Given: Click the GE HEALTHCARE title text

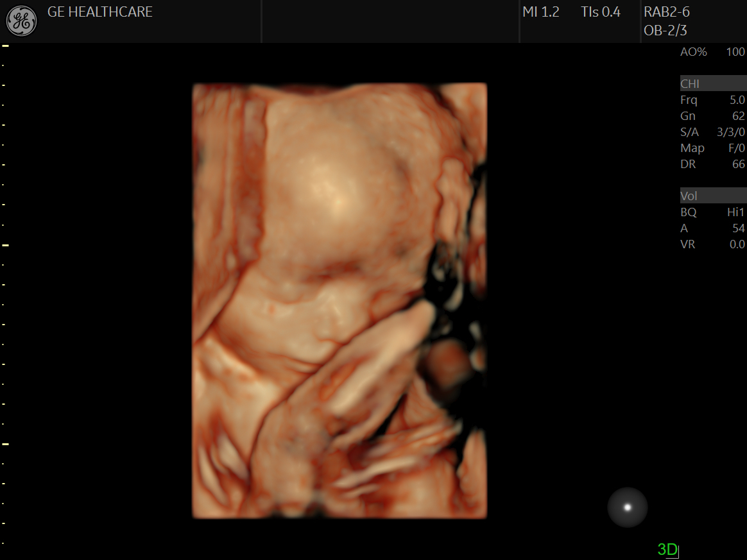Looking at the screenshot, I should (x=99, y=12).
